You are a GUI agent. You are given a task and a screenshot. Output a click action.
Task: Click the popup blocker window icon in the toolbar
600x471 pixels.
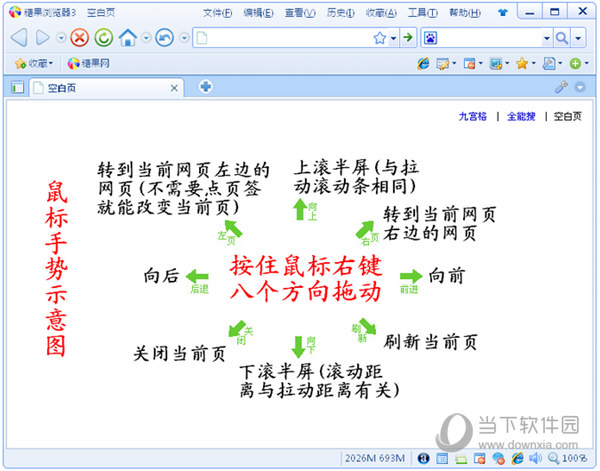[469, 64]
